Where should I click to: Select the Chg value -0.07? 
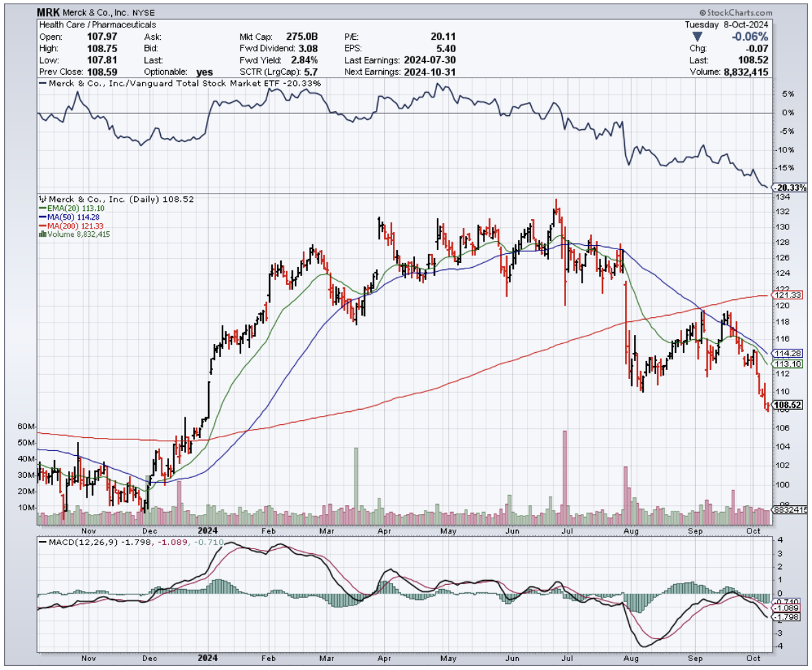pos(758,49)
